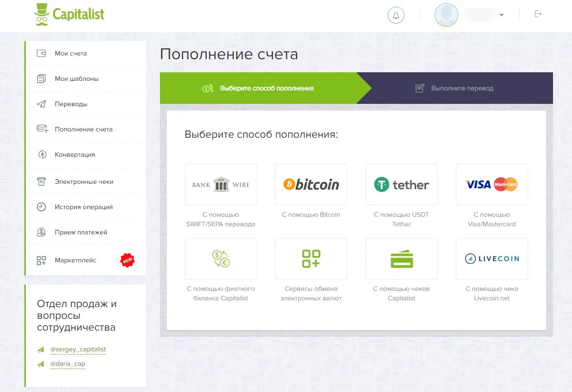Click the Отдел продаж и вопросы сотрудничества heading
572x392 pixels.
[77, 316]
